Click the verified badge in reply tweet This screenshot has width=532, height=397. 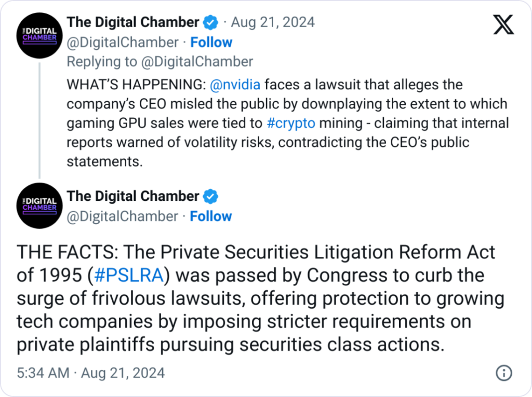(x=210, y=197)
